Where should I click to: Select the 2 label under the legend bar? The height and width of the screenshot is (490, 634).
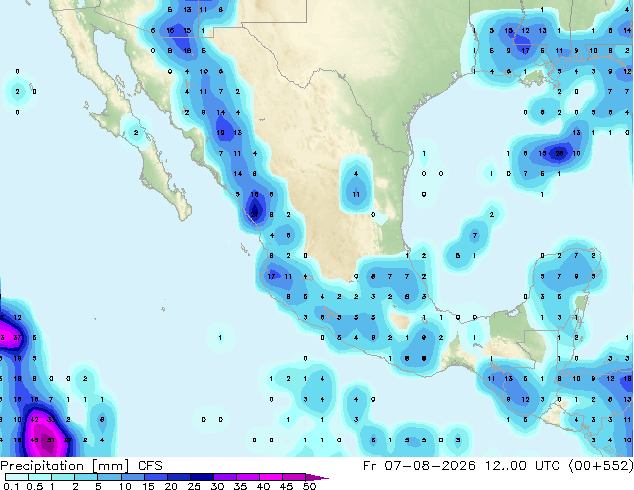click(75, 486)
